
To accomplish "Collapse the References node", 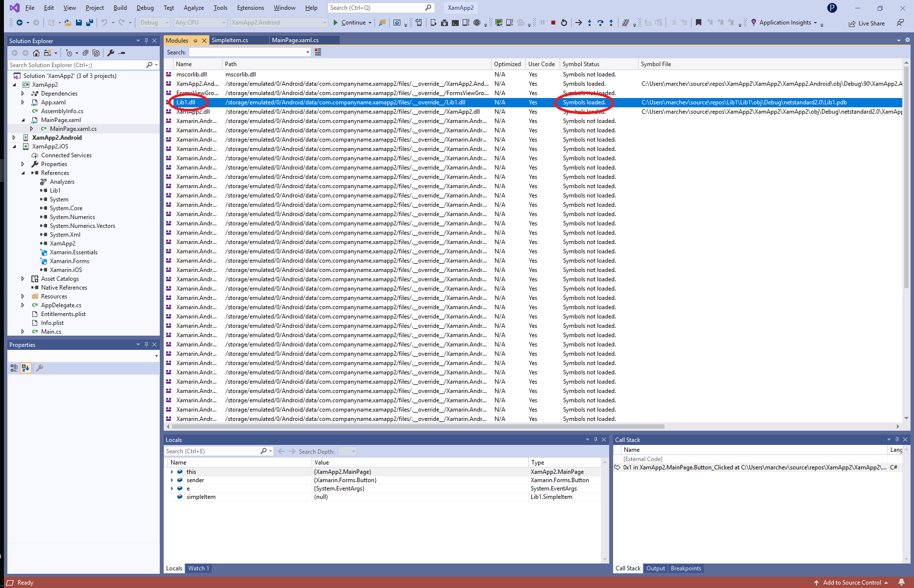I will click(x=23, y=173).
